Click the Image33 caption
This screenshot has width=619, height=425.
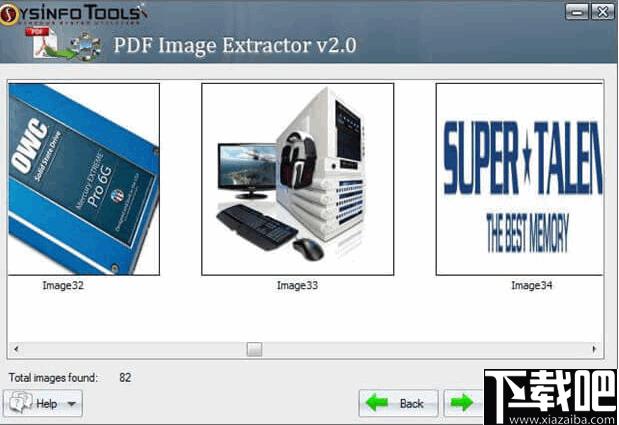click(297, 285)
